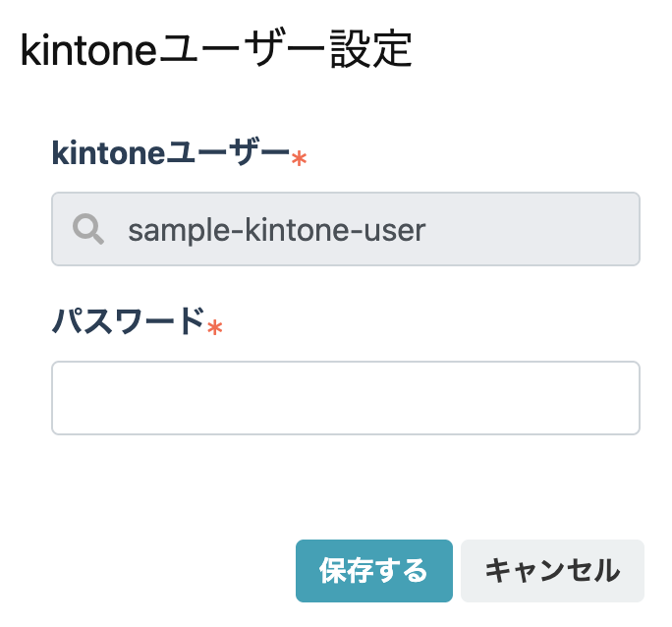Focus the empty パスワード input box
Image resolution: width=672 pixels, height=627 pixels.
coord(345,398)
